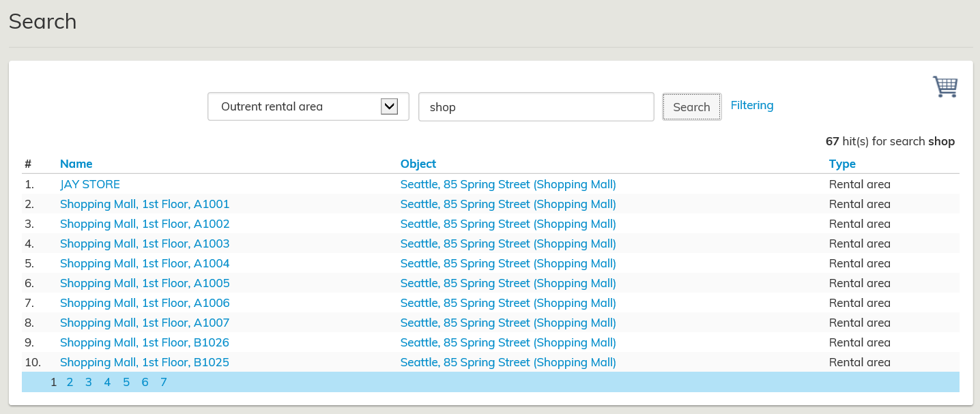Open the object link in row 1

[508, 184]
